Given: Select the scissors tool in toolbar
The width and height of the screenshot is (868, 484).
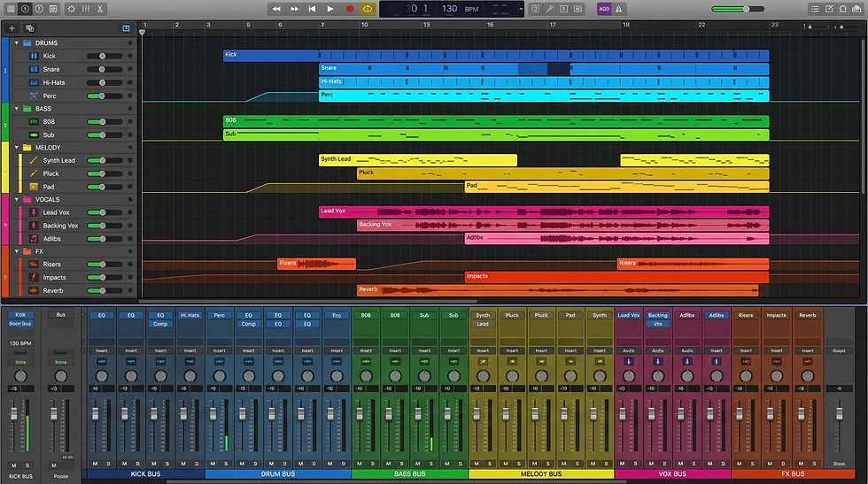Looking at the screenshot, I should click(100, 9).
